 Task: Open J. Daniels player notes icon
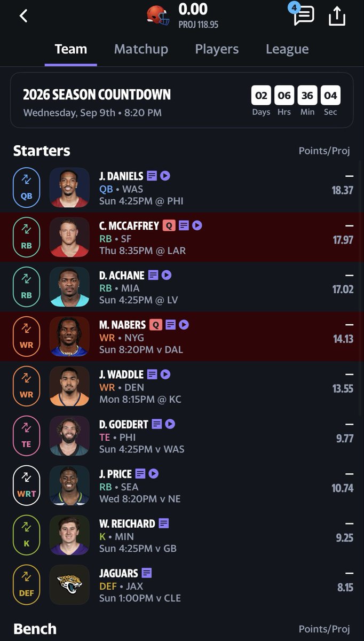(152, 176)
